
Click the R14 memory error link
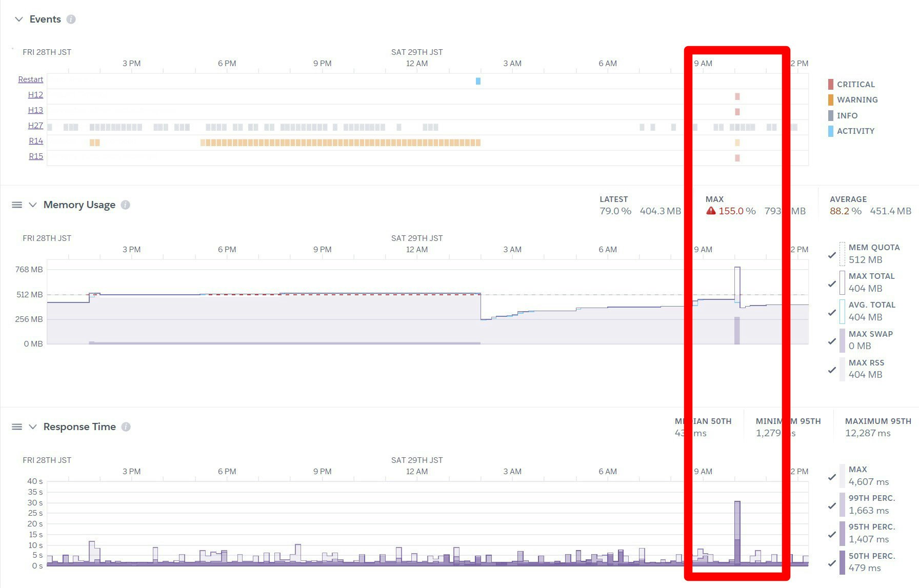pos(36,141)
